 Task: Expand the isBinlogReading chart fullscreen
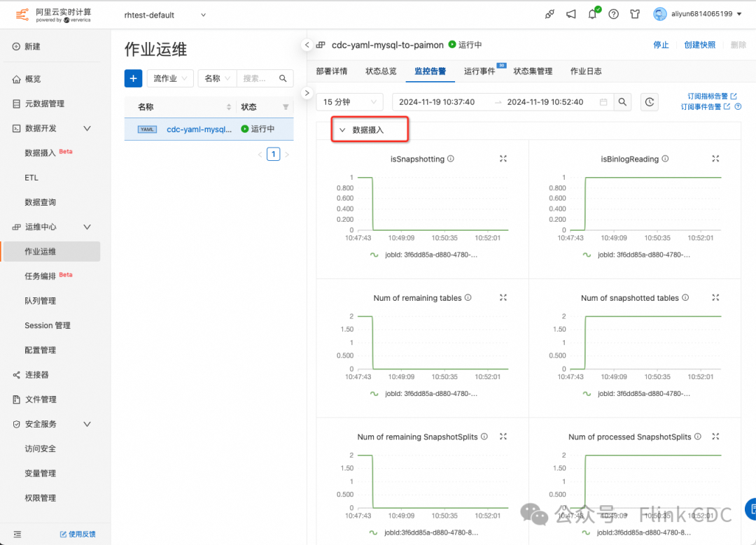pyautogui.click(x=715, y=159)
